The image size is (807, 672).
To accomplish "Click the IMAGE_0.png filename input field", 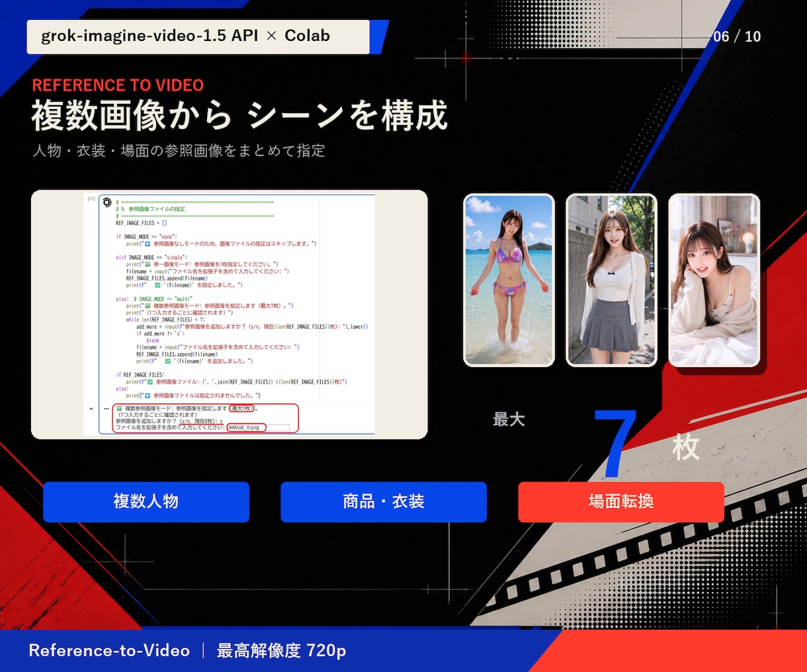I will tap(258, 428).
